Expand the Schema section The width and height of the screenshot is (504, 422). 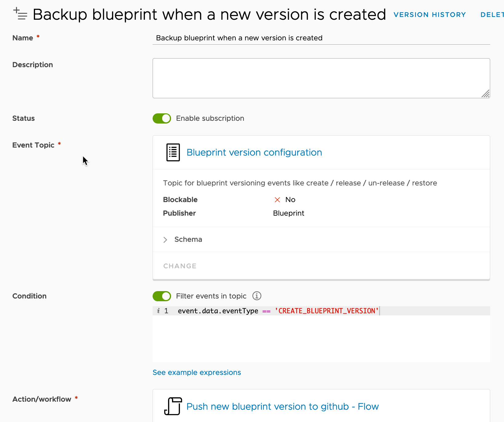click(188, 239)
